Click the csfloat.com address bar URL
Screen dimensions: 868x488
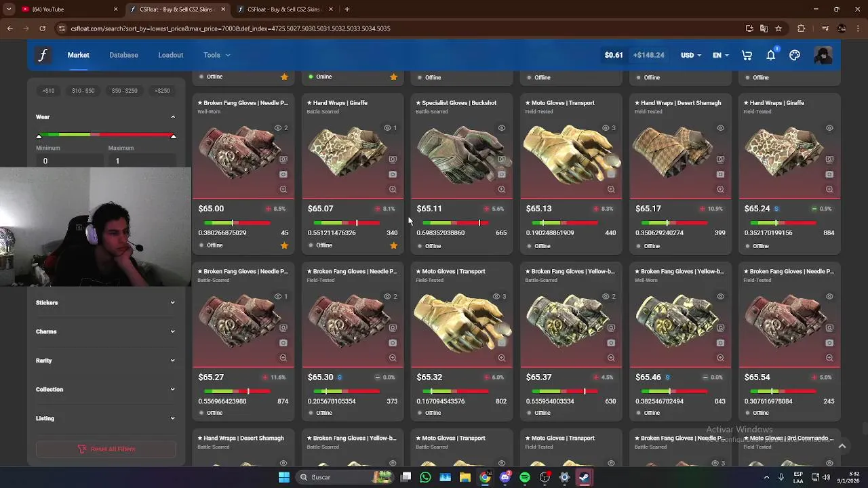[x=231, y=28]
